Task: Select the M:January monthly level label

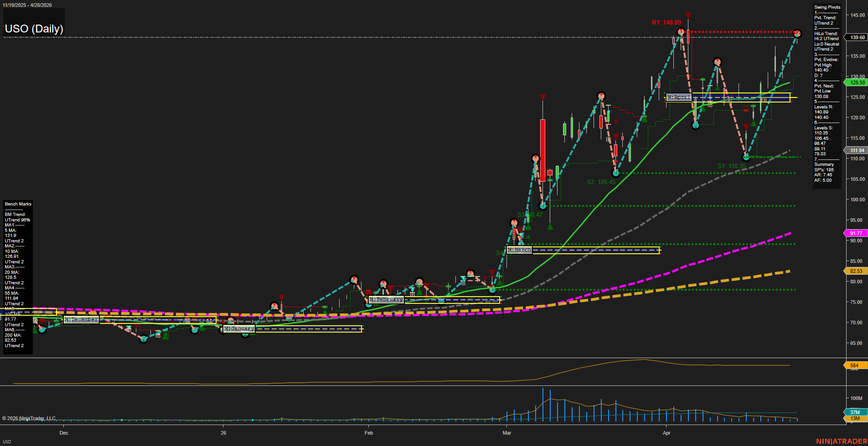Action: coord(239,329)
